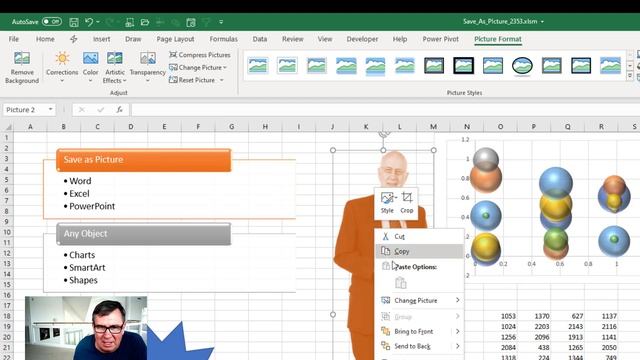Viewport: 640px width, 360px height.
Task: Open the Data ribbon tab
Action: (x=260, y=39)
